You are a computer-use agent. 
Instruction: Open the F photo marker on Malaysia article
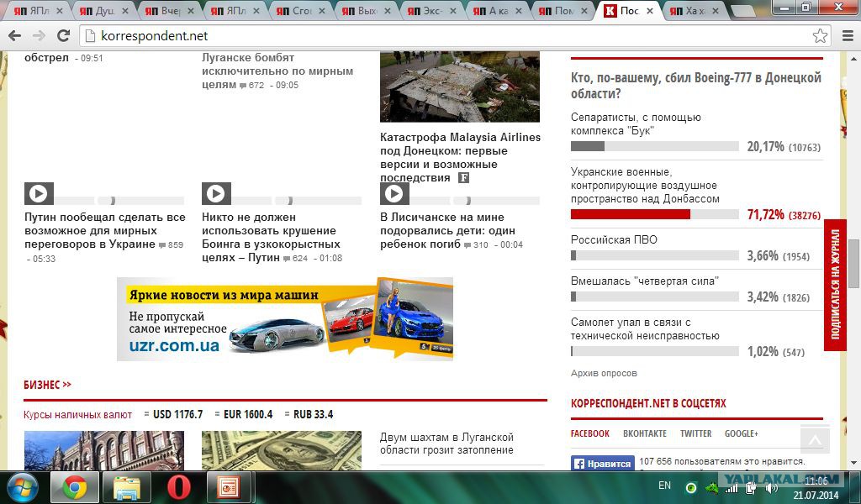click(463, 178)
